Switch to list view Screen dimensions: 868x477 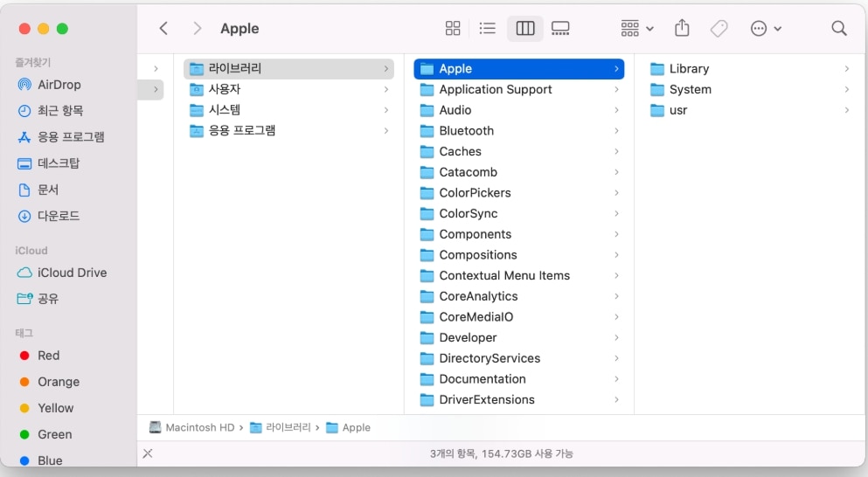coord(487,28)
